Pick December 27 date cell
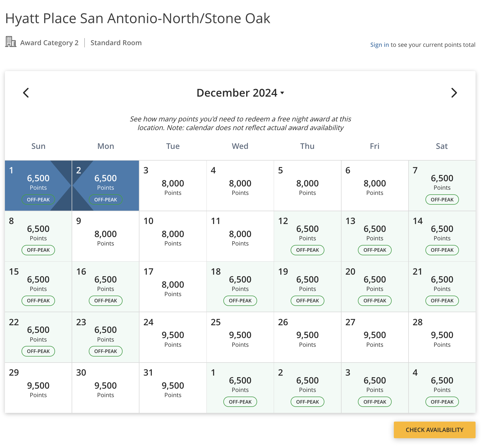The height and width of the screenshot is (448, 481). [x=375, y=337]
